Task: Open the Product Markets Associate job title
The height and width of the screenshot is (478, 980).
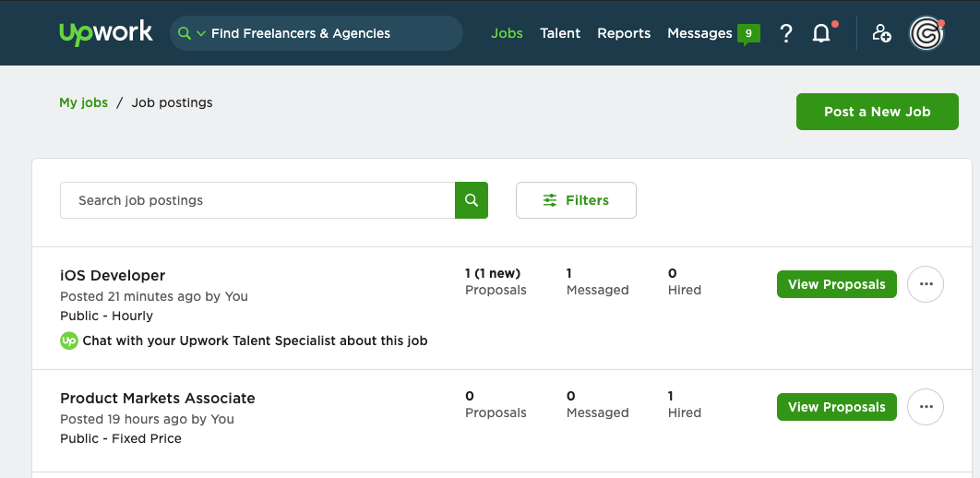Action: tap(158, 399)
